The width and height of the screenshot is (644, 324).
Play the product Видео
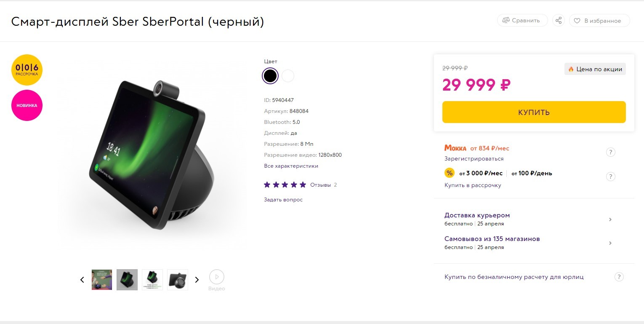click(x=217, y=277)
